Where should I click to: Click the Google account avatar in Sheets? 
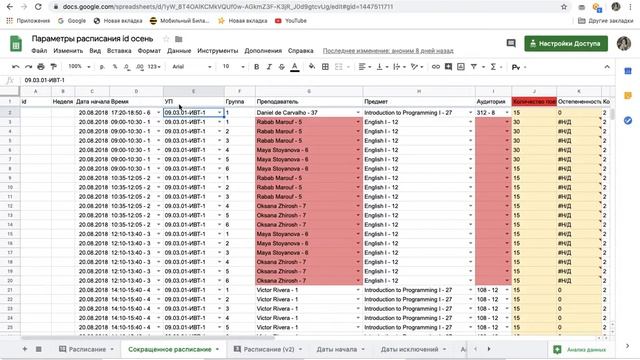tap(624, 43)
